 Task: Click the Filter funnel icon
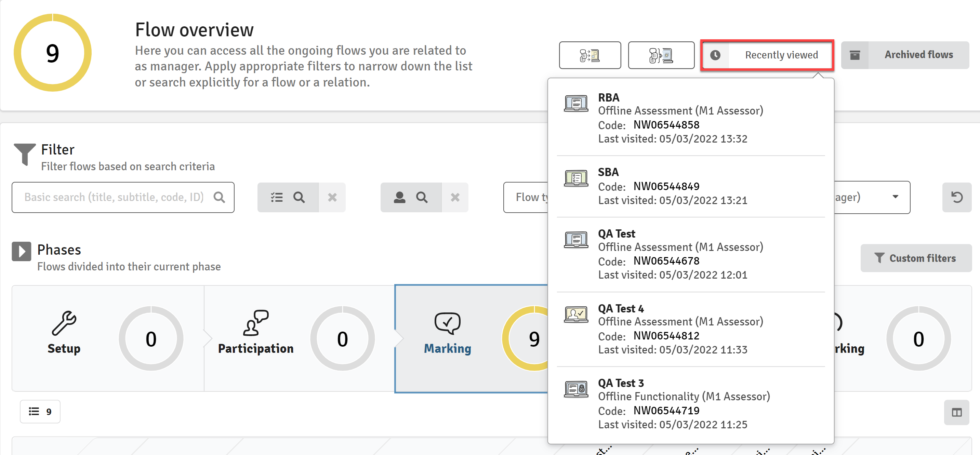coord(25,155)
